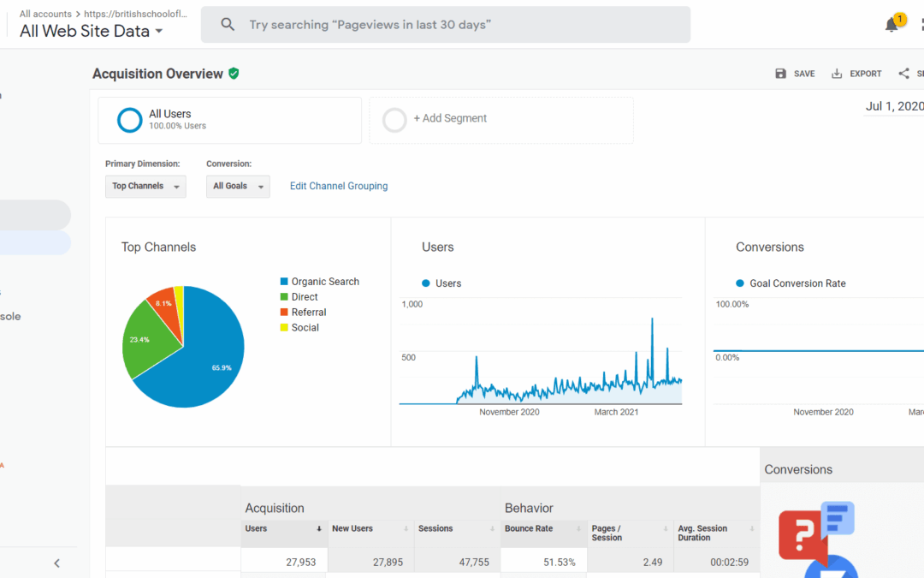Sort by the New Users column arrow
The width and height of the screenshot is (924, 578).
[x=406, y=529]
